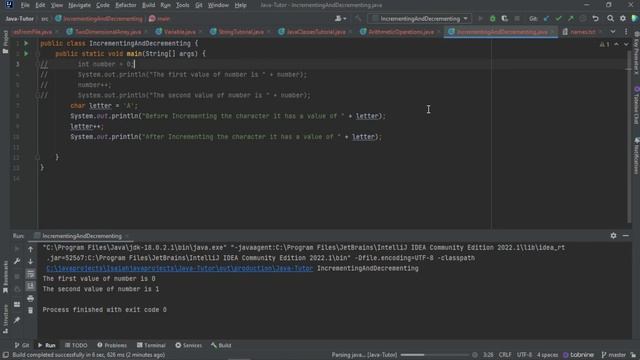Click the run gutter arrow beside main method

[26, 54]
